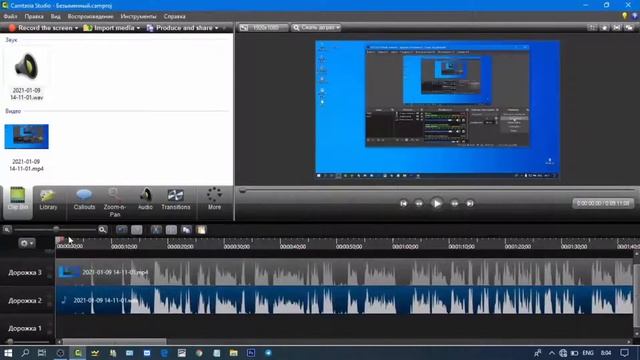Image resolution: width=640 pixels, height=360 pixels.
Task: Click the Paste button on timeline toolbar
Action: click(x=202, y=230)
